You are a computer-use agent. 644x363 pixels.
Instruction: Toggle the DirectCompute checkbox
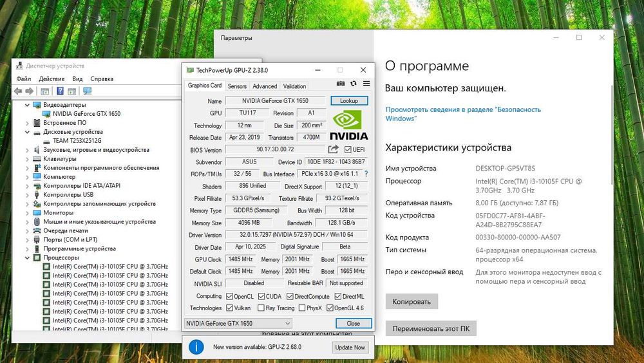[x=290, y=296]
